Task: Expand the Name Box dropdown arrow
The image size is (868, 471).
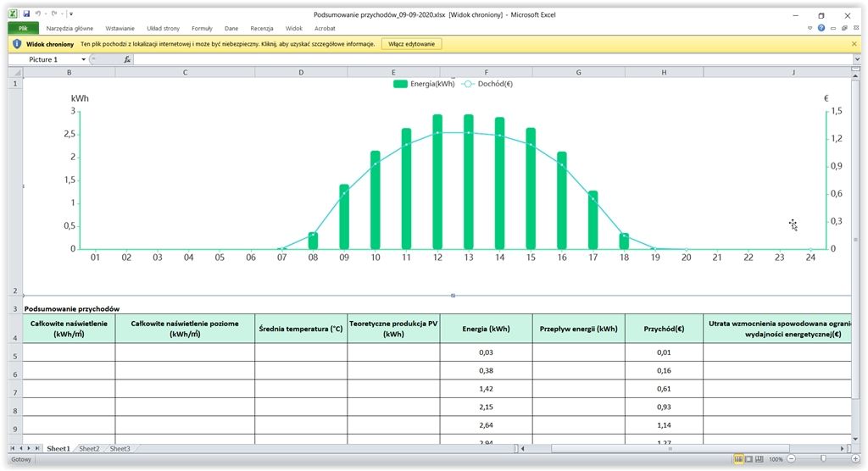Action: click(x=84, y=59)
